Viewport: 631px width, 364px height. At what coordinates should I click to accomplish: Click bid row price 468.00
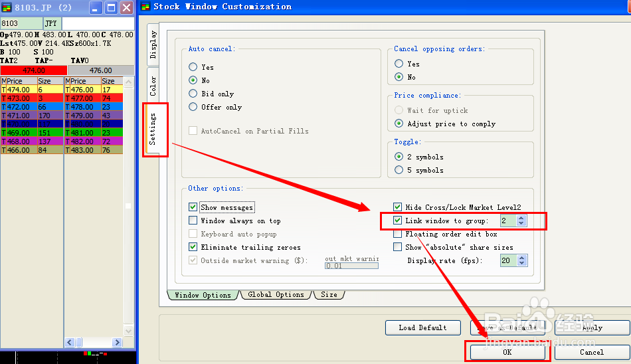coord(18,141)
